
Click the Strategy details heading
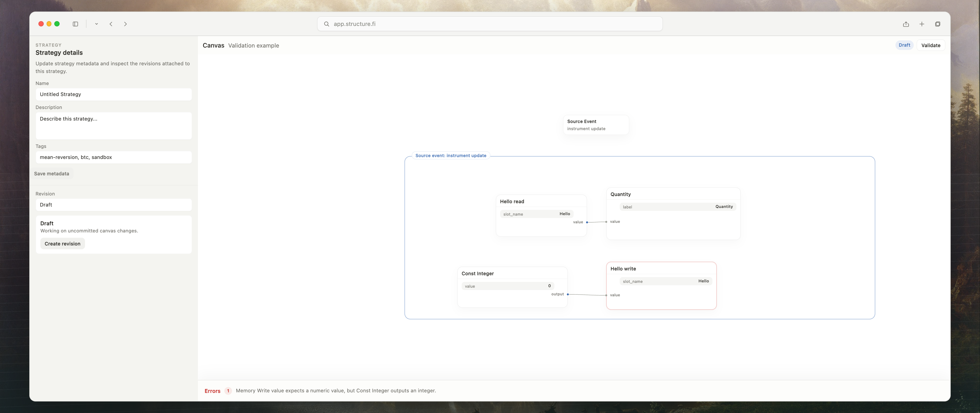point(59,53)
